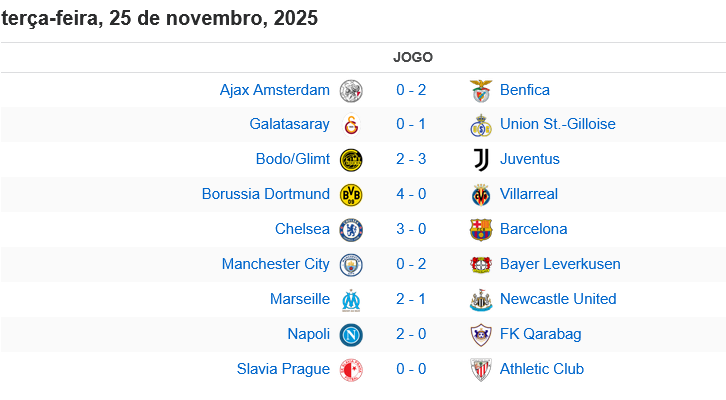Click the JOGO column header
Image resolution: width=726 pixels, height=400 pixels.
413,57
